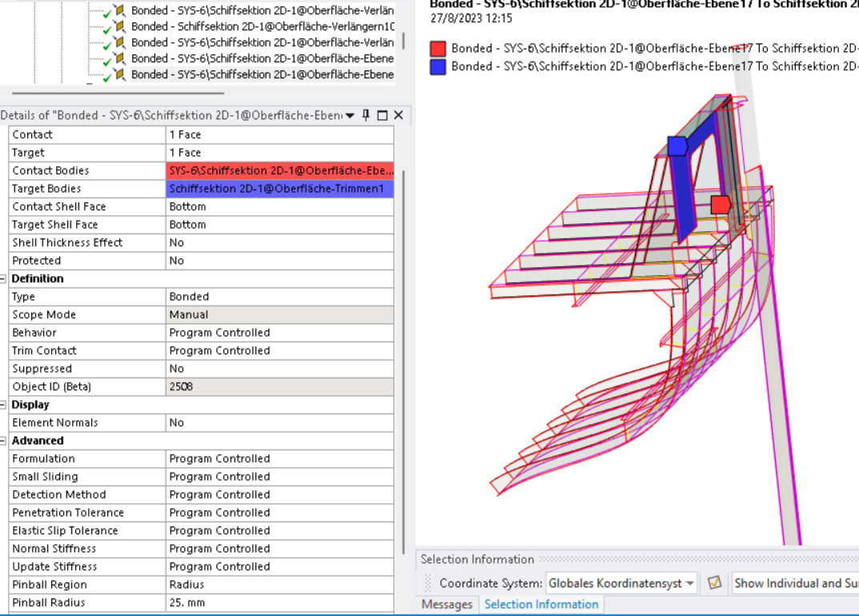Collapse the Definition section
859x616 pixels.
(x=2, y=278)
